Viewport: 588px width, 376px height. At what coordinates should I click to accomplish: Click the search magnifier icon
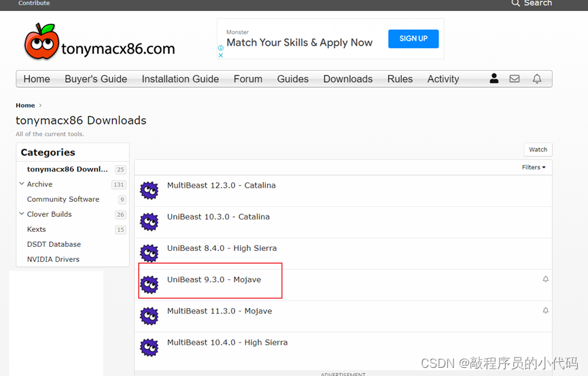[x=516, y=3]
